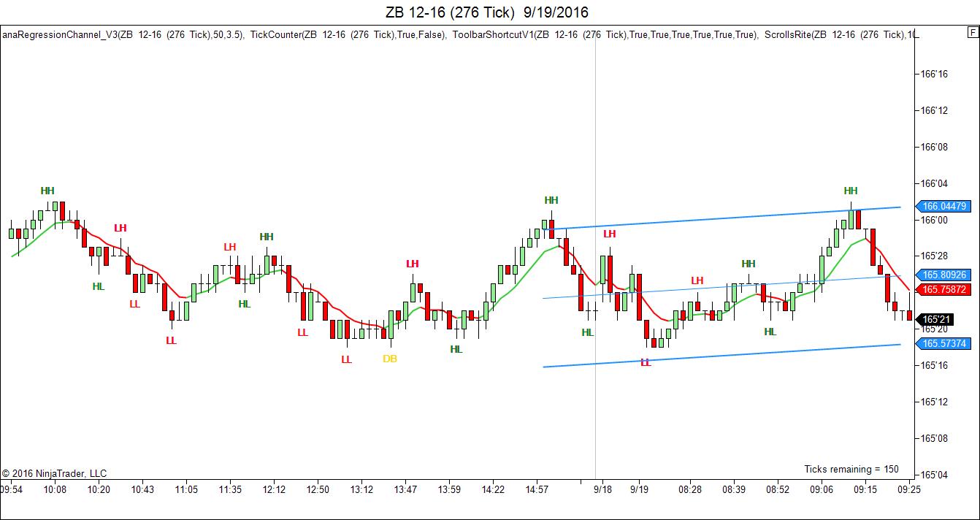Click the 10:43 time axis label
This screenshot has width=980, height=520.
coord(142,489)
